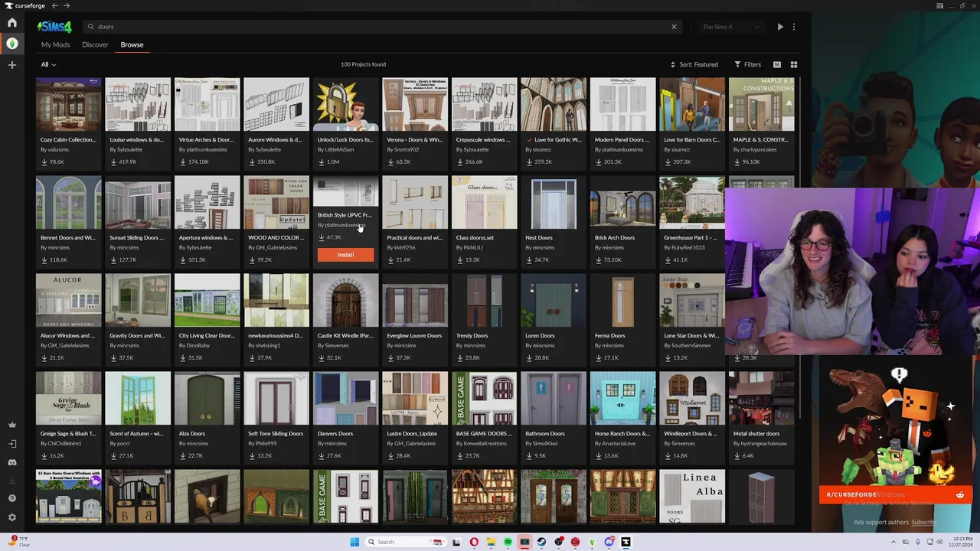Open Alcor Windows and Doors thumbnail
The height and width of the screenshot is (551, 980).
tap(68, 301)
